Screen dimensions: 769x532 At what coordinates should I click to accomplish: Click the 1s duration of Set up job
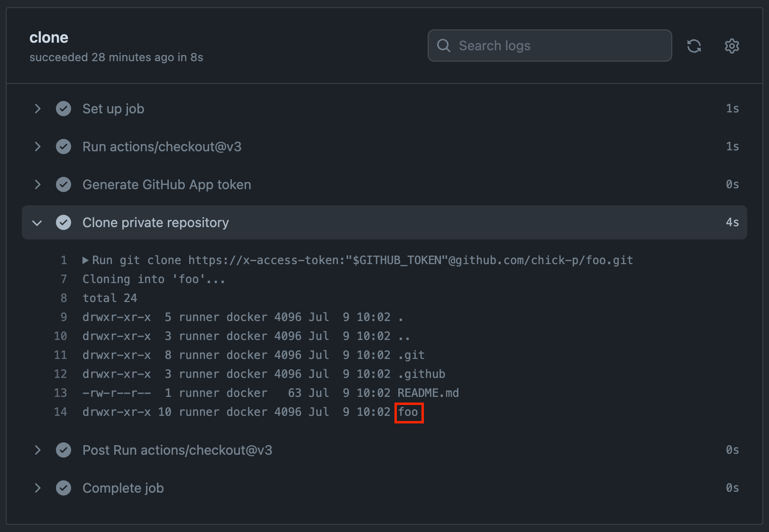click(732, 109)
